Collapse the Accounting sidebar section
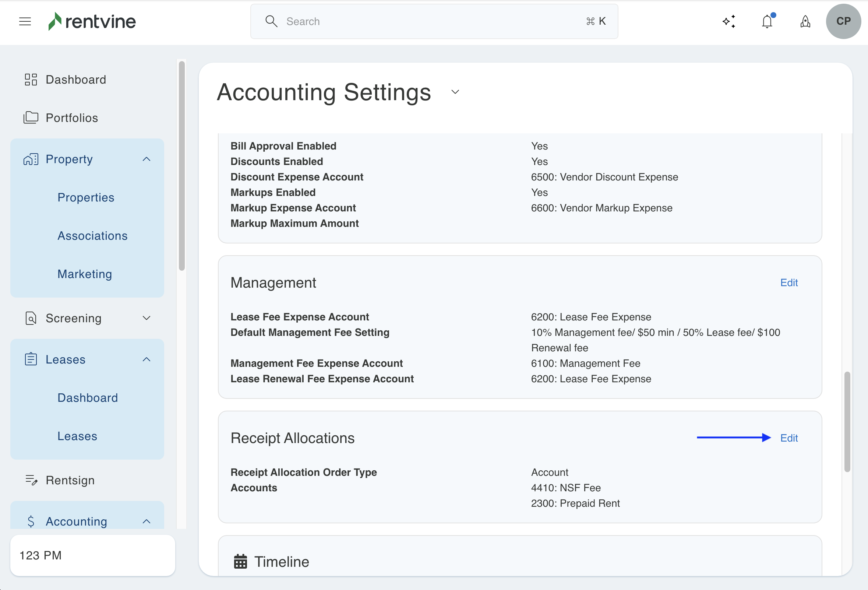This screenshot has height=590, width=868. pyautogui.click(x=147, y=521)
